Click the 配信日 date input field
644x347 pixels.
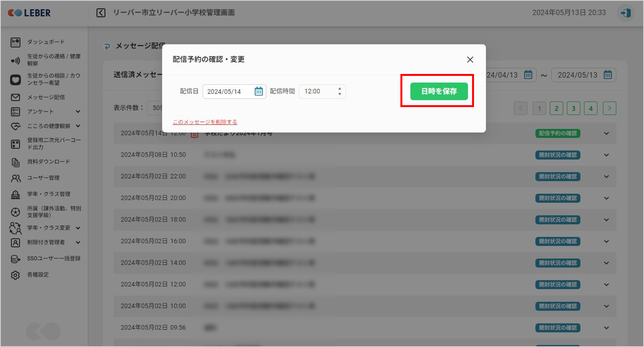(x=229, y=92)
